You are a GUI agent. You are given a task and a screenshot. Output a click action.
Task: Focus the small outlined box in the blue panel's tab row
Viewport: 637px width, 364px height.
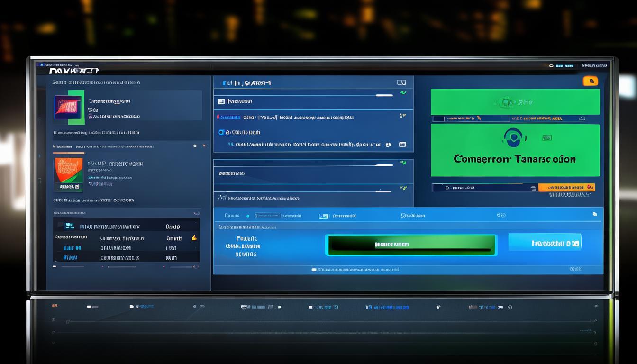tap(268, 216)
